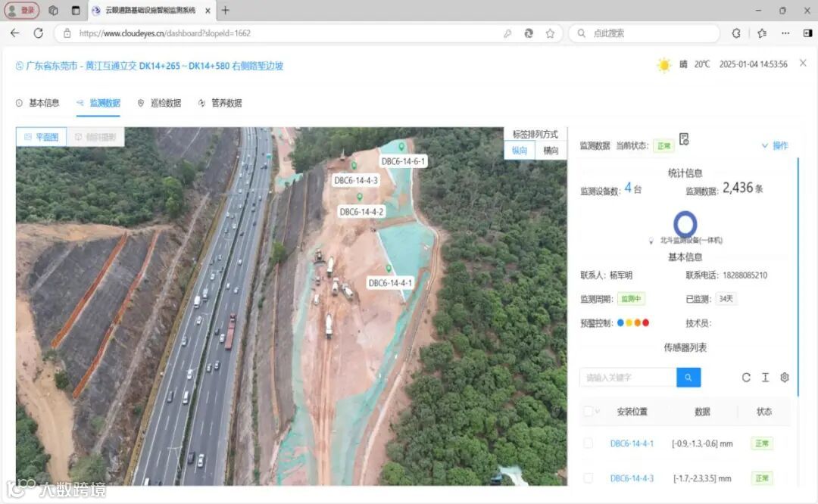Open the report document icon beside status
Screen dimensions: 818x504
[684, 139]
